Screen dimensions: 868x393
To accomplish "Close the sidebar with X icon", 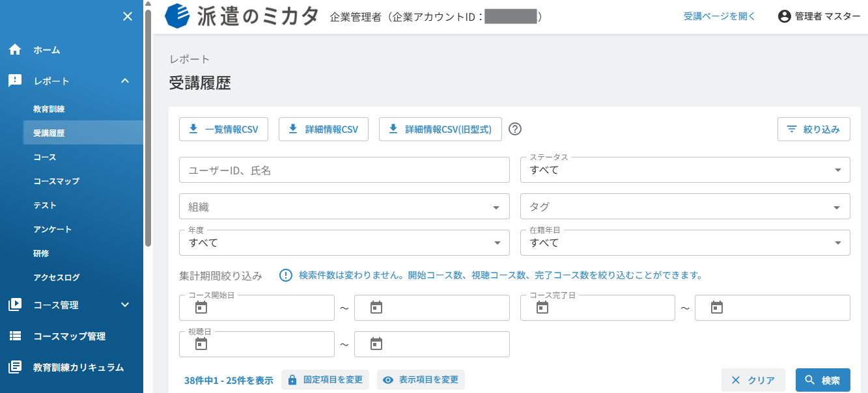I will coord(128,16).
